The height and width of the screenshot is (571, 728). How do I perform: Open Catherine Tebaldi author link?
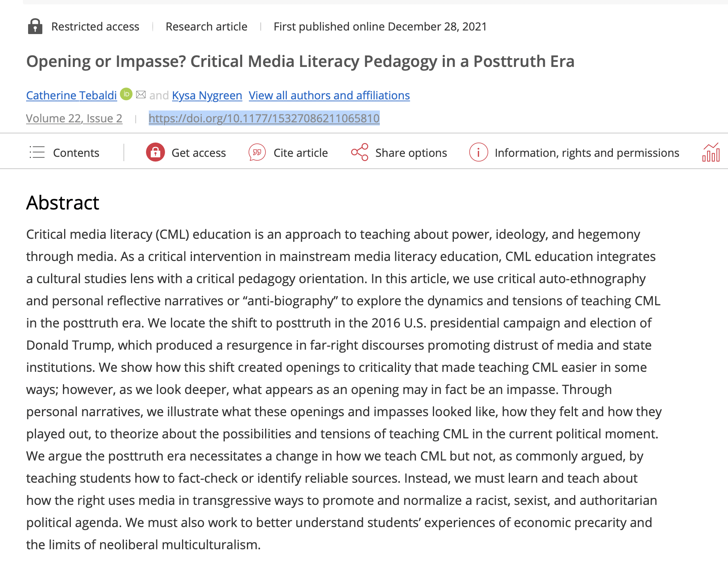click(x=72, y=95)
